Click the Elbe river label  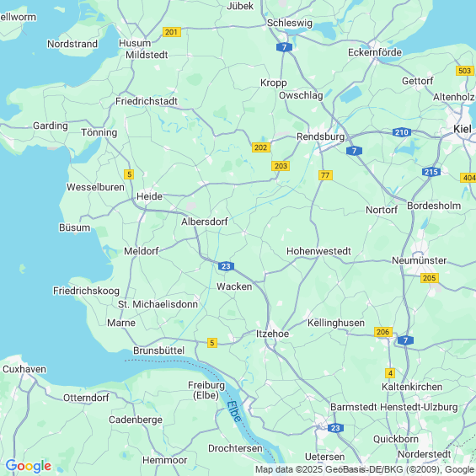(x=234, y=411)
